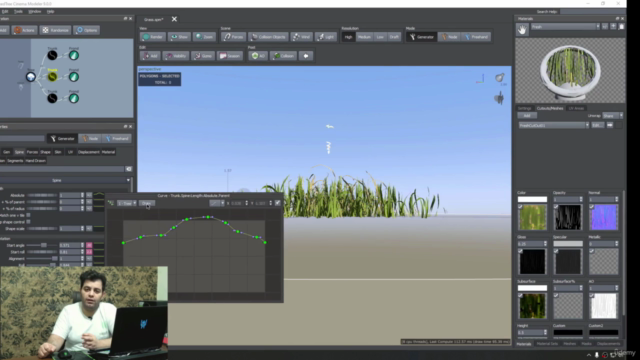Click the hand tool icon in Materials panel
The width and height of the screenshot is (640, 360).
[522, 29]
